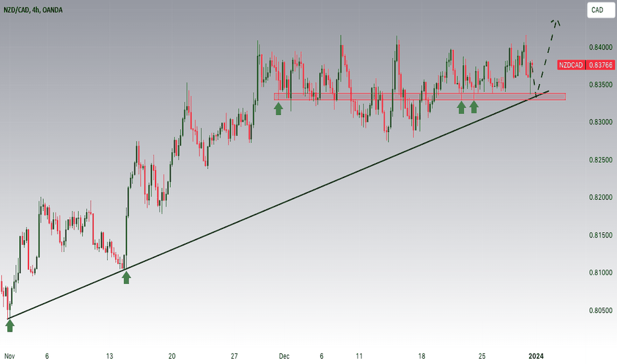617x364 pixels.
Task: Click the current price tag 0.83766
Action: (x=600, y=65)
